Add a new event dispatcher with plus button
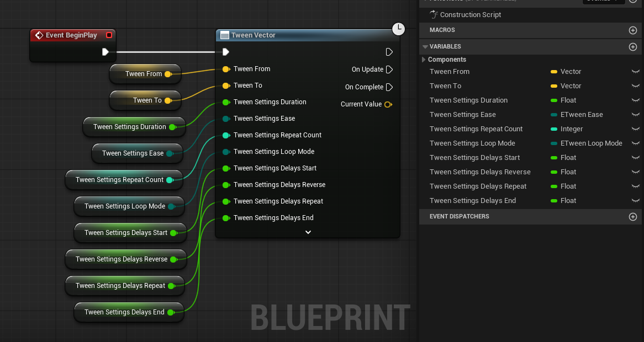This screenshot has width=644, height=342. [633, 217]
